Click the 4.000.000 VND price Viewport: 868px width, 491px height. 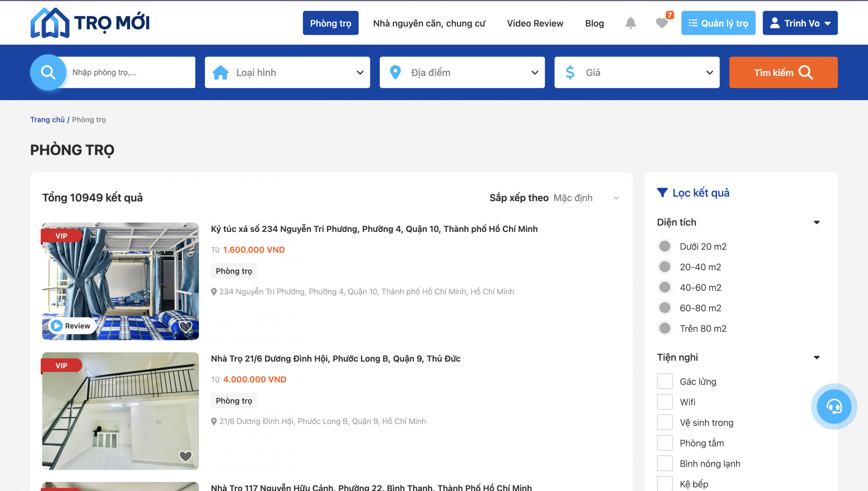(x=255, y=379)
